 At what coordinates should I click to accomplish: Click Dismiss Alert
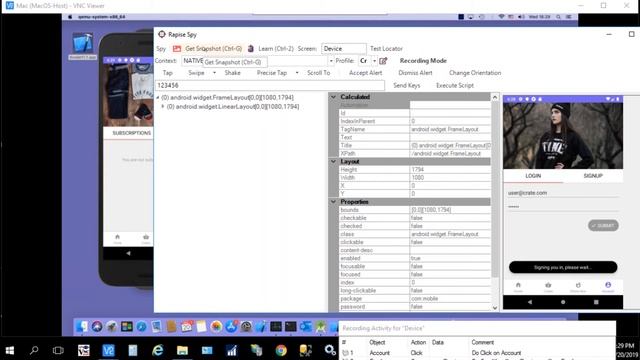pos(415,73)
